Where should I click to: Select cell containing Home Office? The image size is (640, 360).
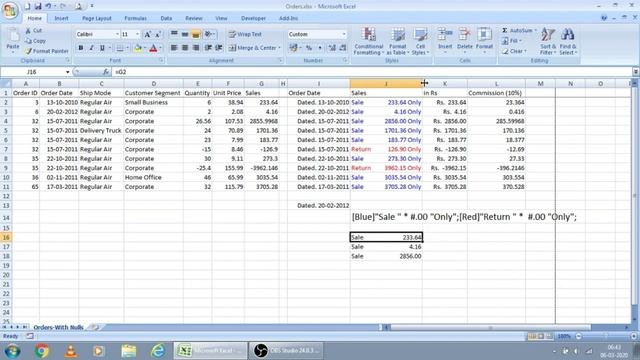coord(153,178)
